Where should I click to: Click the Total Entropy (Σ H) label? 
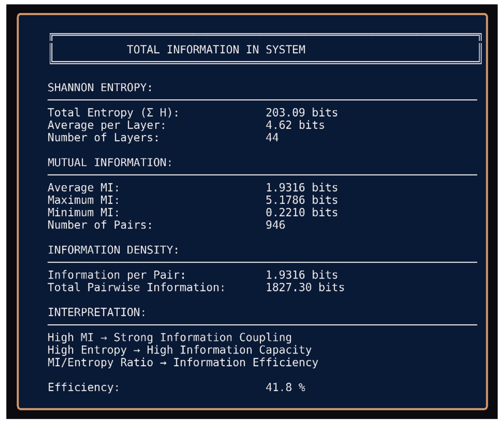(113, 113)
